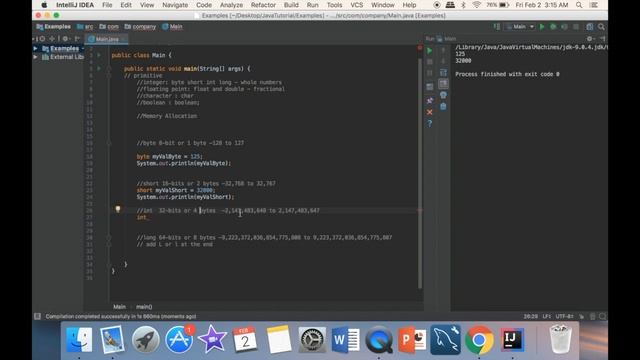Click src breadcrumb in navigation bar
Image resolution: width=640 pixels, height=360 pixels.
(x=85, y=27)
